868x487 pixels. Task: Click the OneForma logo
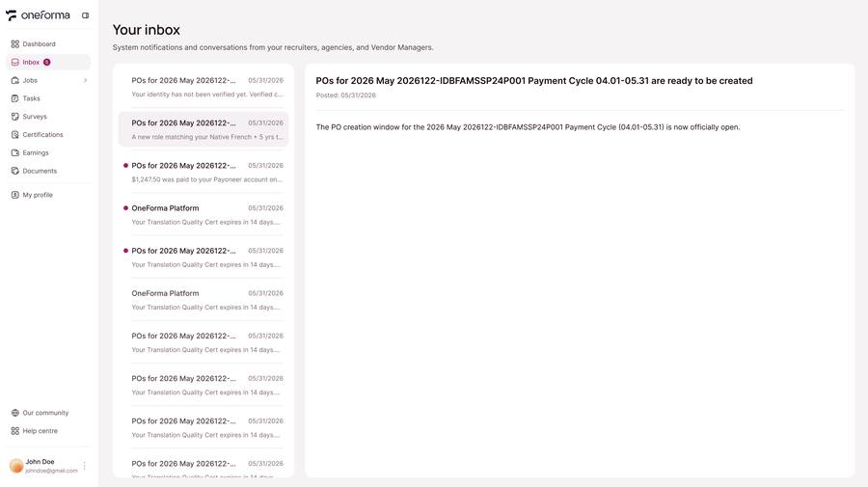38,15
